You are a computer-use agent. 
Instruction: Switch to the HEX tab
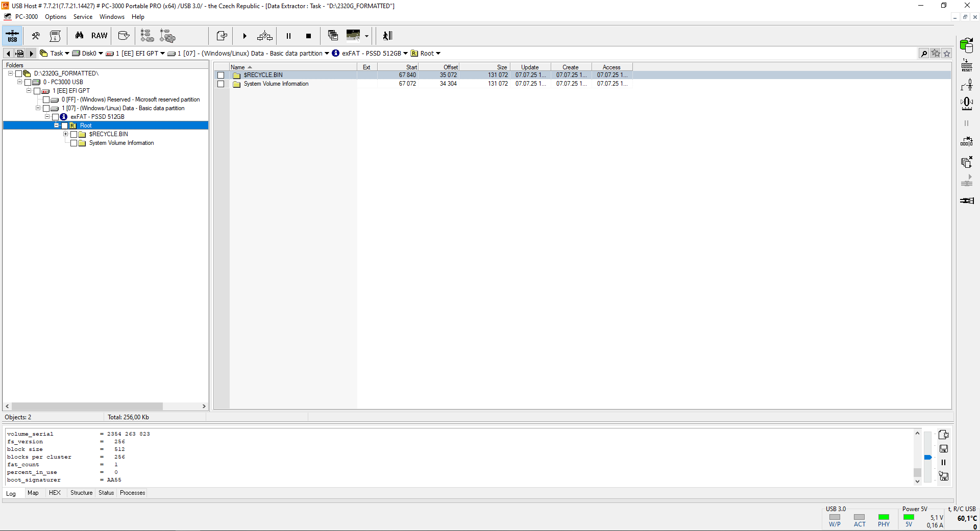[x=55, y=493]
